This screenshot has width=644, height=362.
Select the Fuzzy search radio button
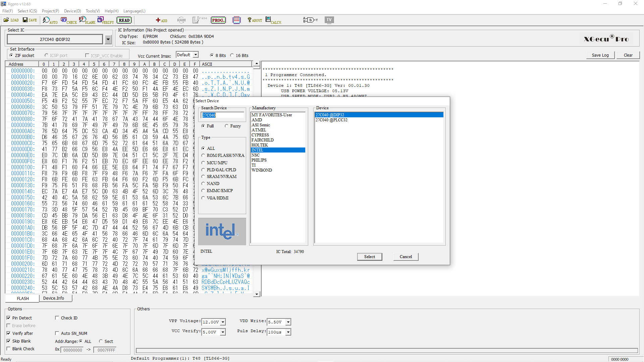[227, 126]
